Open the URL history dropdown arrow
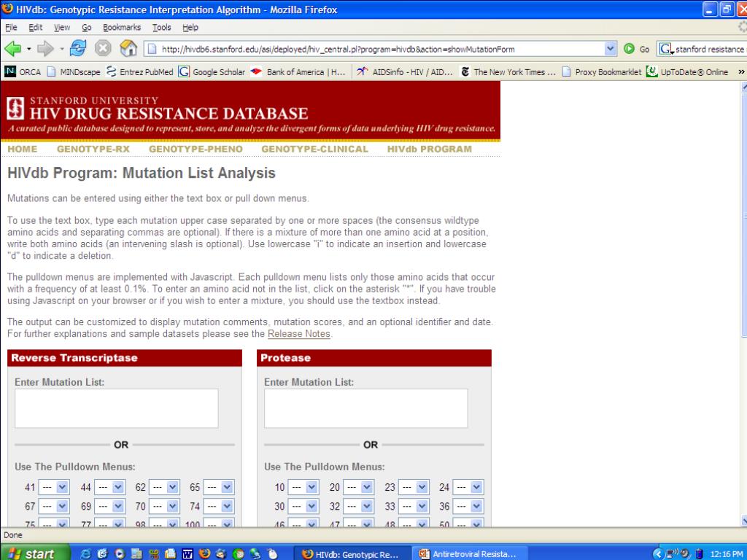Viewport: 747px width, 560px height. click(611, 49)
